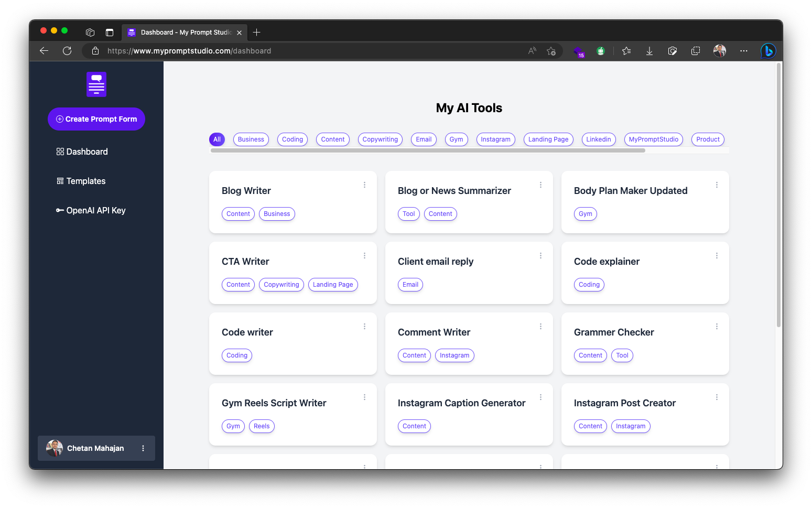Open Templates in the sidebar
The height and width of the screenshot is (508, 812).
[x=81, y=181]
